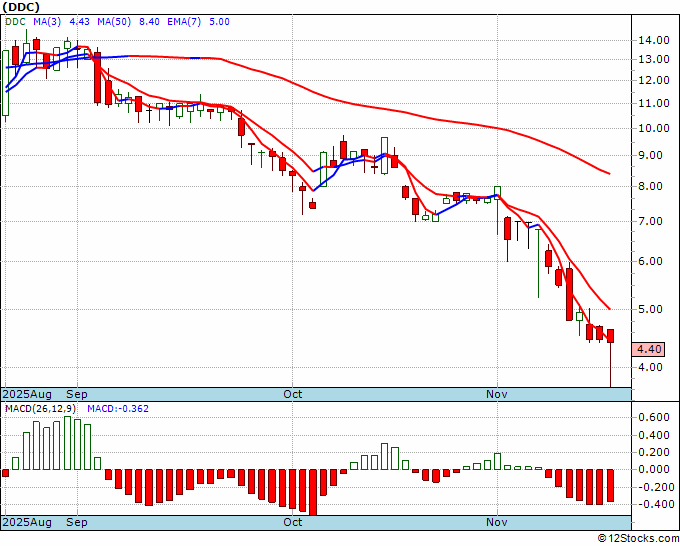Click the current price tag 4.40
Viewport: 680px width, 546px height.
648,350
